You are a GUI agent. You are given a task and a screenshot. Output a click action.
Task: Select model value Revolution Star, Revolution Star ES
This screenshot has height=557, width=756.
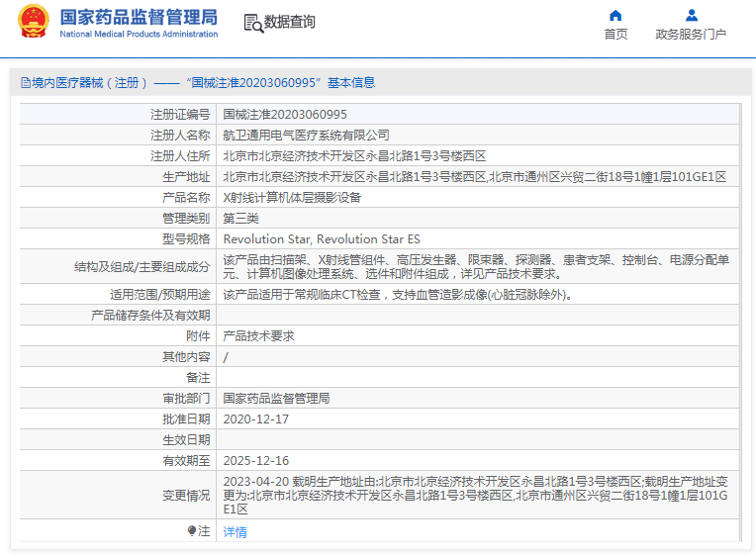322,238
